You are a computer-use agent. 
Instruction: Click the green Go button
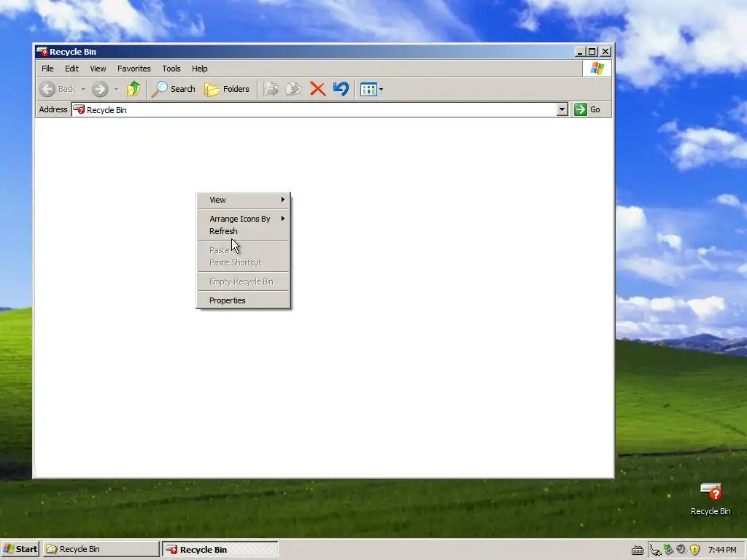[x=587, y=109]
